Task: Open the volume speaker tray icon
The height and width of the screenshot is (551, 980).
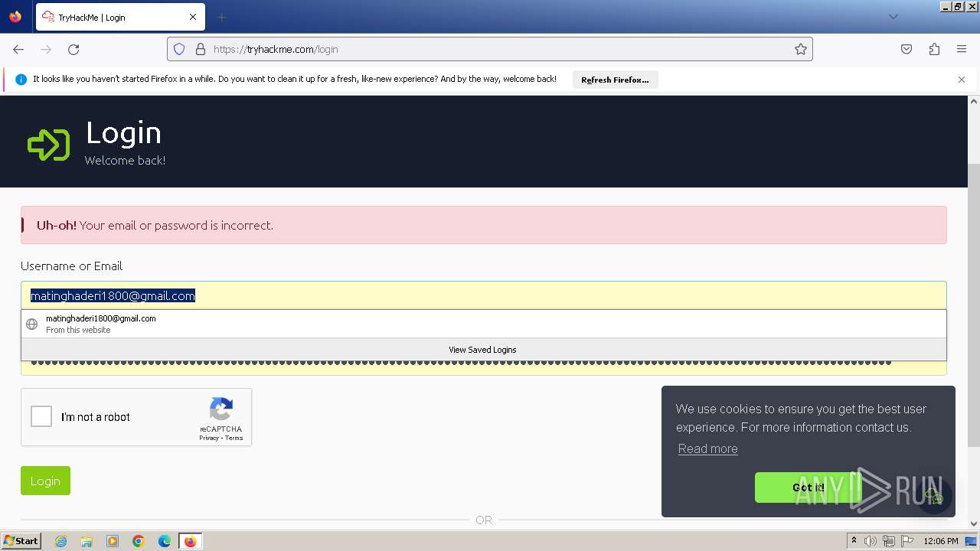Action: (871, 541)
